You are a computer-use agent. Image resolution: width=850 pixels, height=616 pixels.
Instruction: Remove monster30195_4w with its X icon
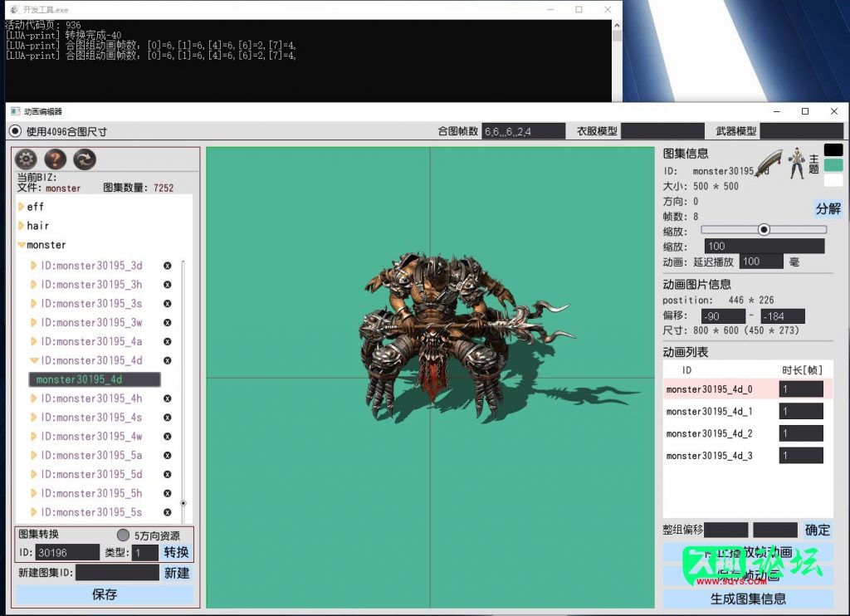168,437
